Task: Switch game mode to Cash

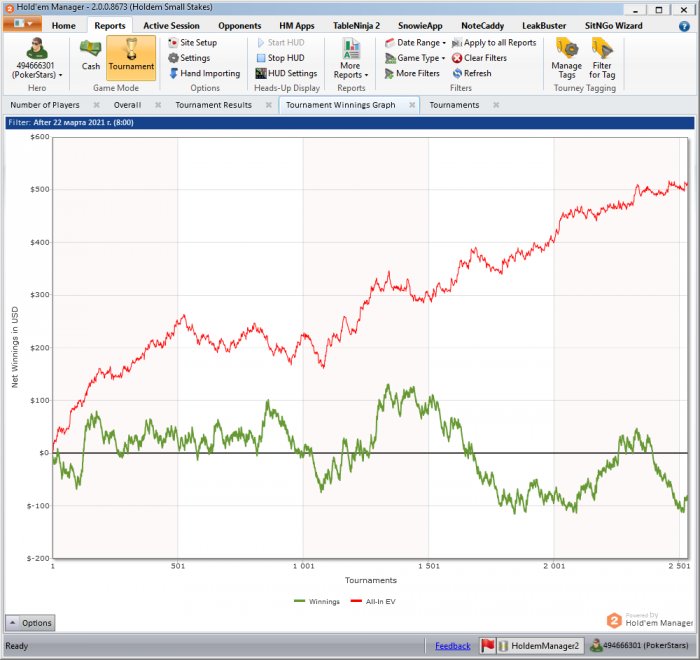Action: pyautogui.click(x=91, y=54)
